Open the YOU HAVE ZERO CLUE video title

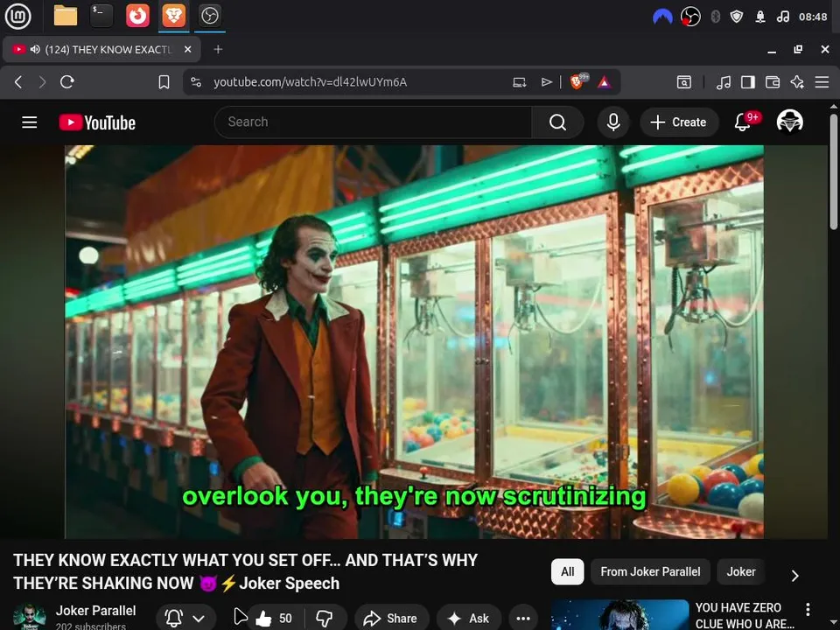click(x=744, y=615)
